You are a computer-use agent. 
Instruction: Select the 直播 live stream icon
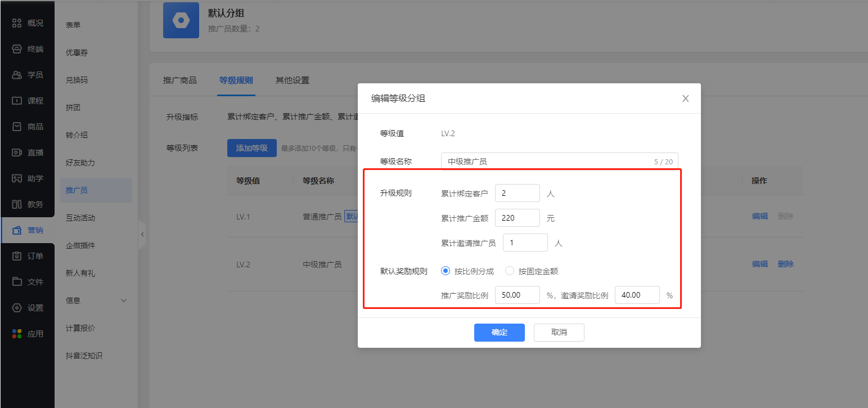pos(17,153)
